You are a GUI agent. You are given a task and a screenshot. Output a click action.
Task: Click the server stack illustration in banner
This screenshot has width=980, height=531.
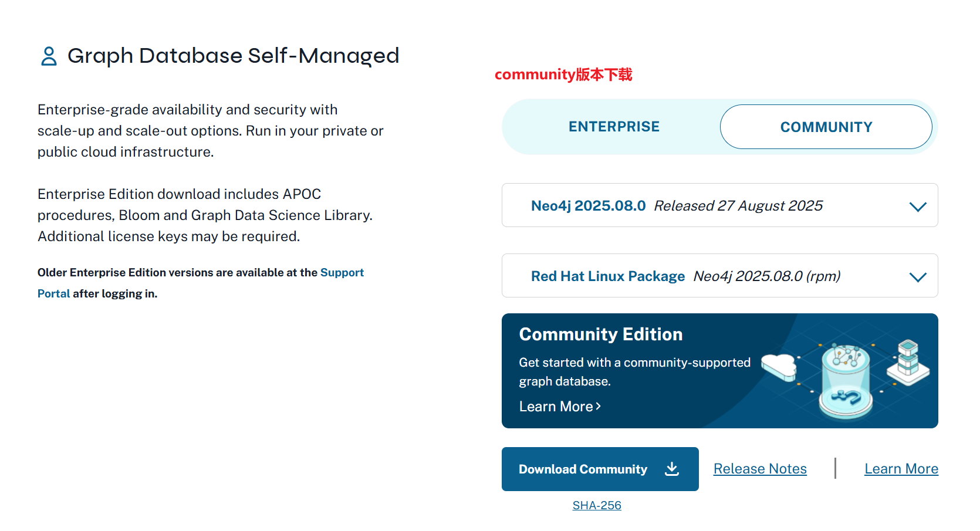point(908,361)
